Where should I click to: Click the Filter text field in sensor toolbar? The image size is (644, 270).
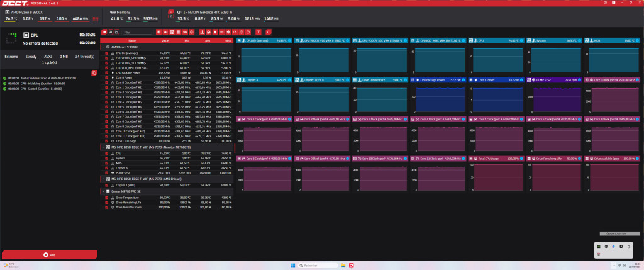point(138,32)
